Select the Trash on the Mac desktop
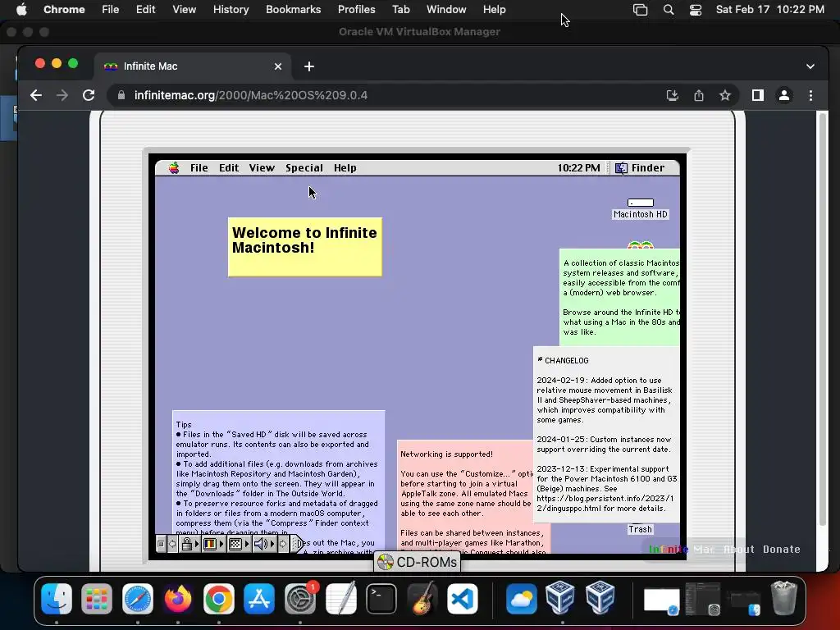The image size is (840, 630). click(x=640, y=529)
